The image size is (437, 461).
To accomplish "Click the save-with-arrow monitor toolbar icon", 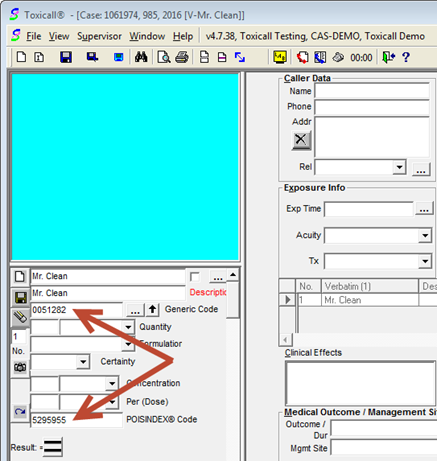I will coord(92,57).
